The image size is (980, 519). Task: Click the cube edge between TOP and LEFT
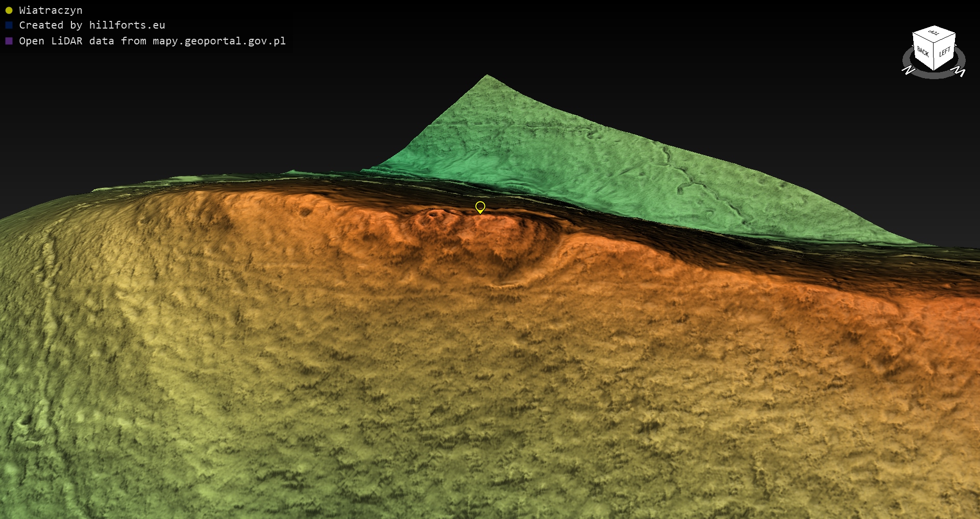945,38
